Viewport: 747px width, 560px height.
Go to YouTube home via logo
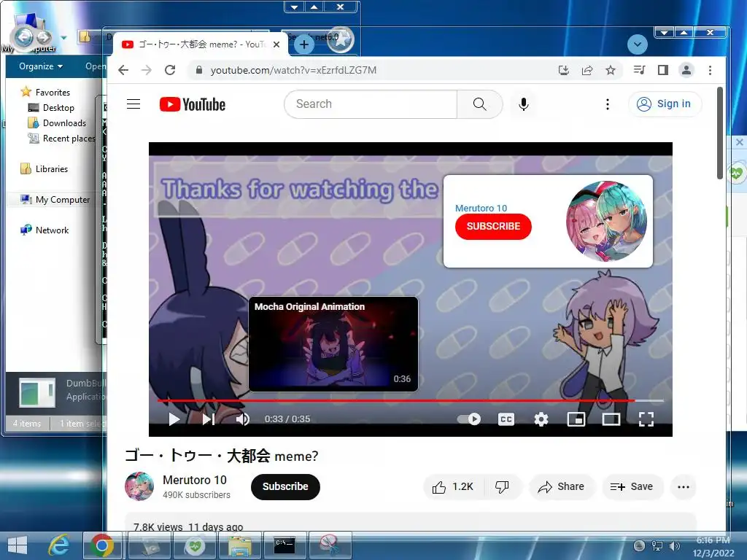pyautogui.click(x=193, y=104)
